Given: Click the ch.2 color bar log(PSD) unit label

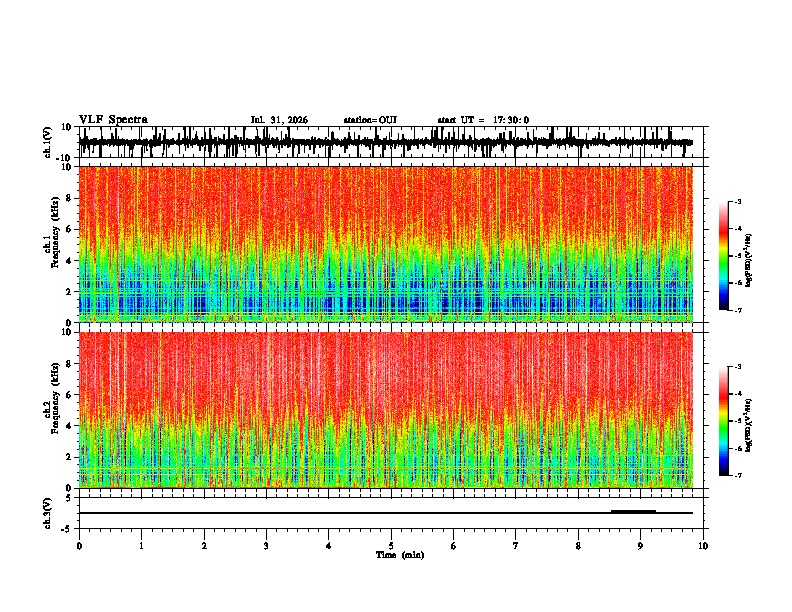Looking at the screenshot, I should coord(748,425).
